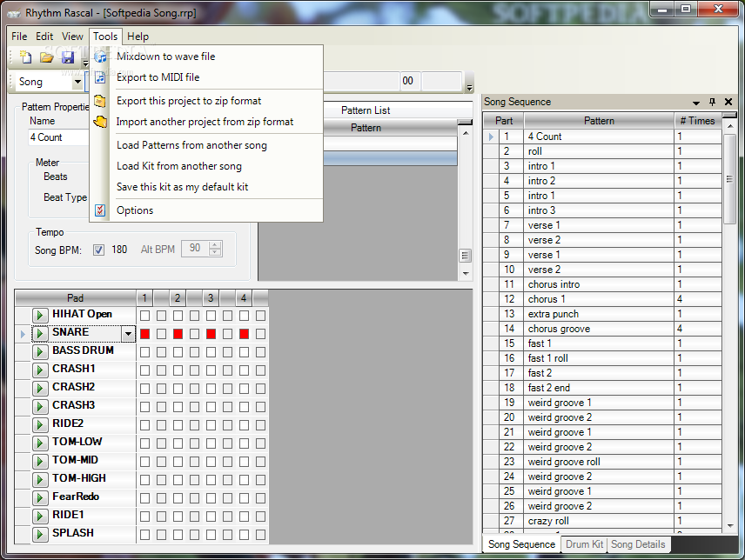Click the pattern Name input field
745x560 pixels.
coord(59,137)
